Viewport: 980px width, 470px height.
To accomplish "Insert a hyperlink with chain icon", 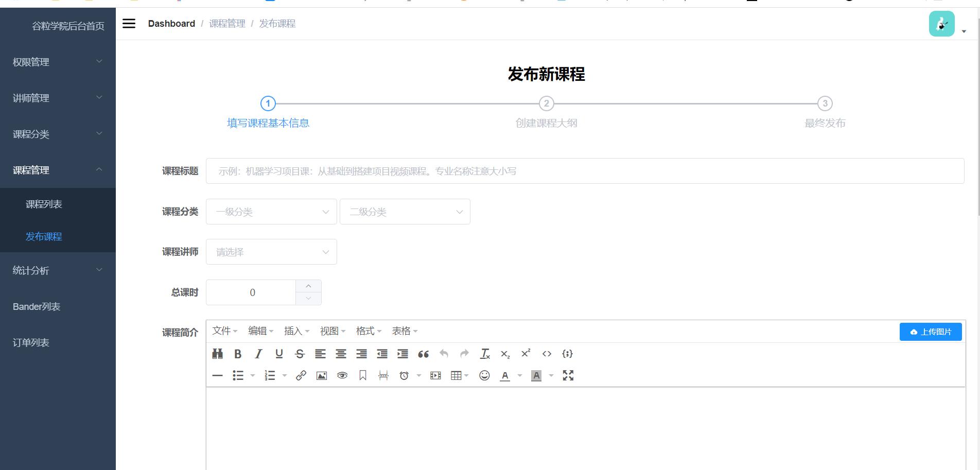I will [301, 376].
